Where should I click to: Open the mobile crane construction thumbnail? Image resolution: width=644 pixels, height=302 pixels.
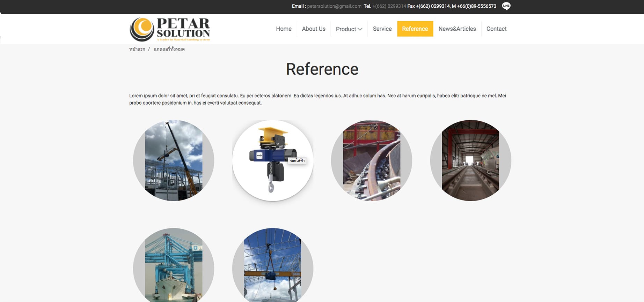(x=174, y=160)
